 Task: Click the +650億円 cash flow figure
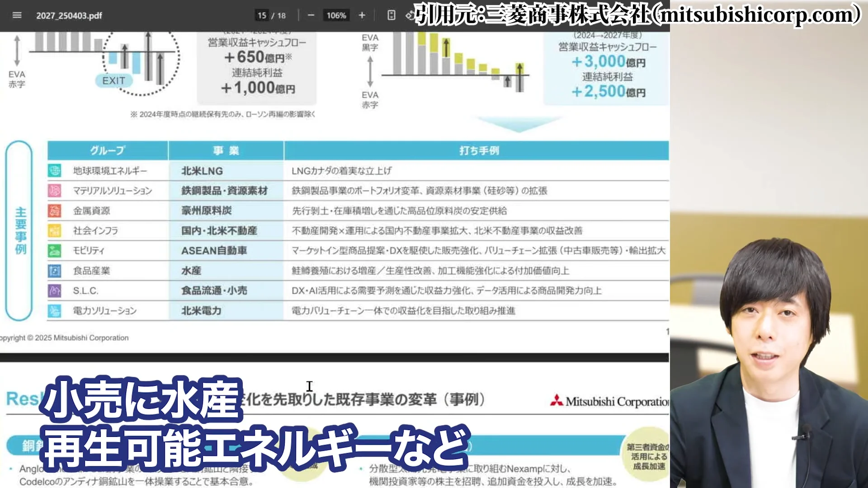pos(258,57)
